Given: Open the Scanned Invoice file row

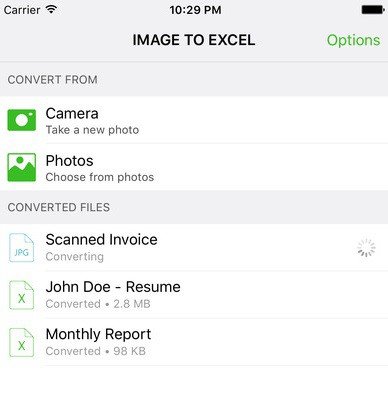Looking at the screenshot, I should 194,248.
